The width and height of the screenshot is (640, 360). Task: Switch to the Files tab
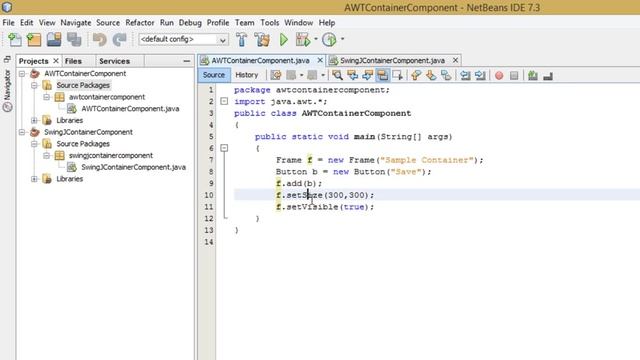tap(73, 61)
